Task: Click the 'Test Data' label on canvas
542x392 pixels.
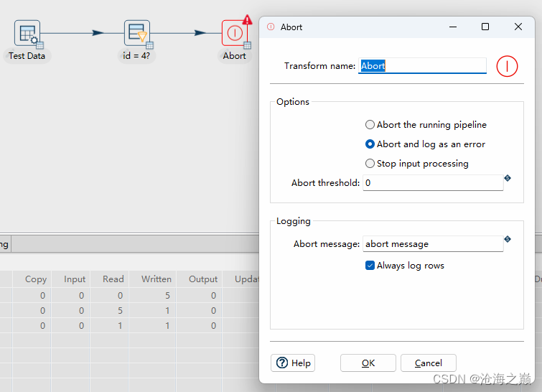Action: click(27, 56)
